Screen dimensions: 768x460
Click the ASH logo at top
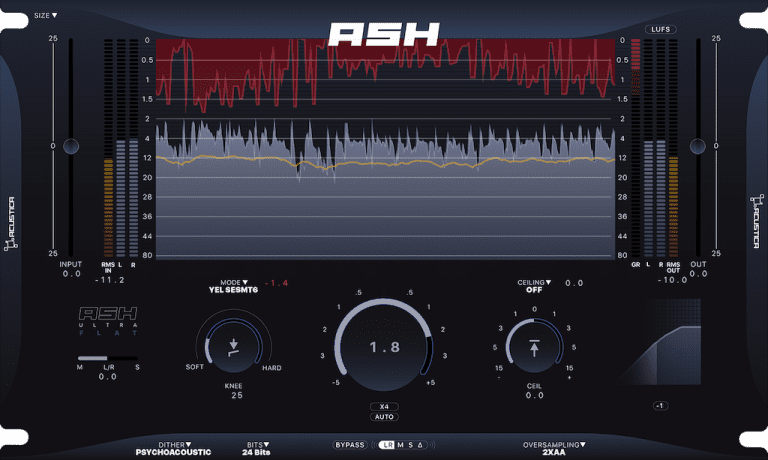[384, 34]
